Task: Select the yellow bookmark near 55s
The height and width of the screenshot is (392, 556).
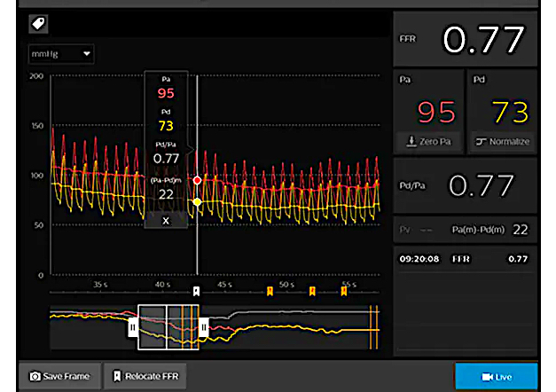Action: (x=343, y=291)
